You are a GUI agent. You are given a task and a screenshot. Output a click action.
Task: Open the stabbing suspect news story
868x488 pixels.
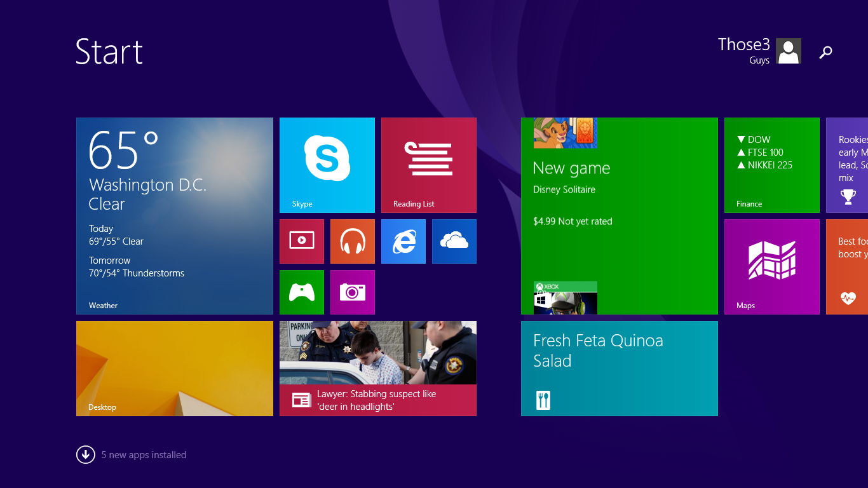pos(377,368)
